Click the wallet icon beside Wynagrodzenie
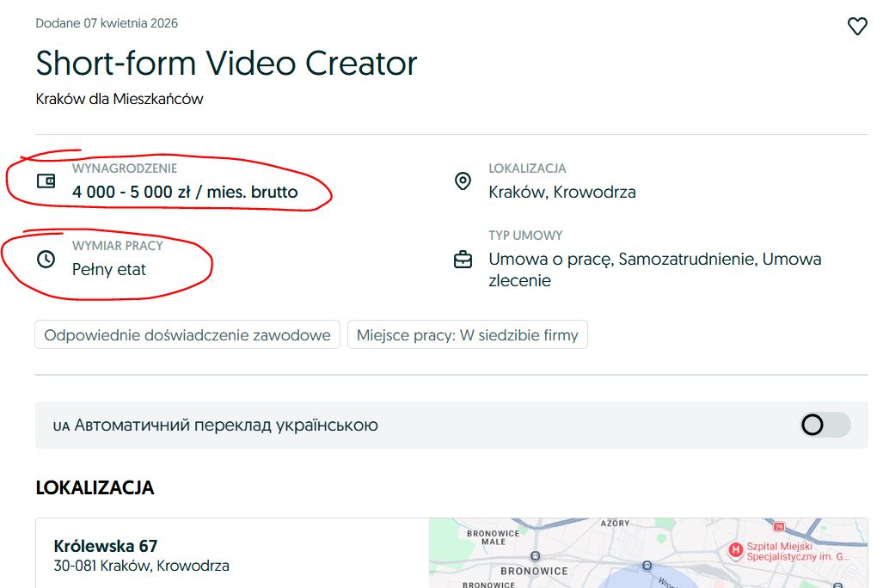The width and height of the screenshot is (883, 588). coord(46,181)
